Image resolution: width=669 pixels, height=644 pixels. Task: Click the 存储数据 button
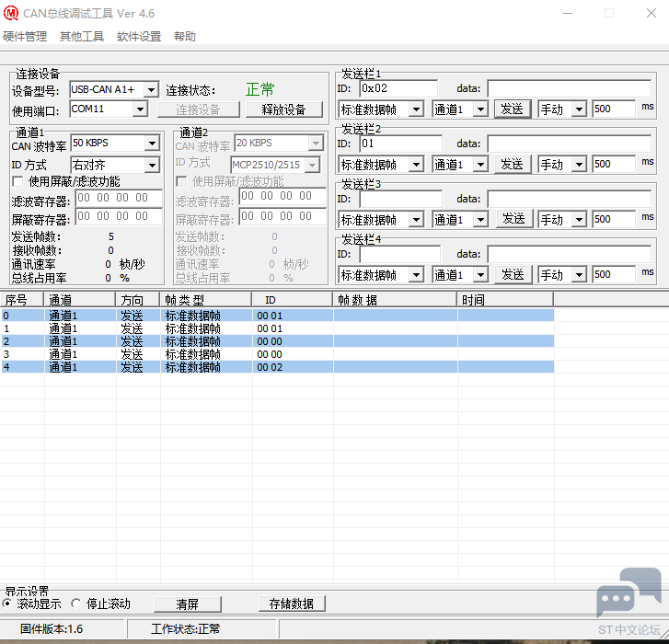coord(292,604)
